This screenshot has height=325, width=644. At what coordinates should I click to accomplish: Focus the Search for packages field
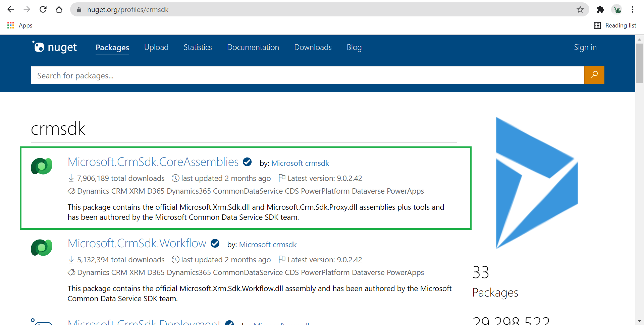pos(307,75)
